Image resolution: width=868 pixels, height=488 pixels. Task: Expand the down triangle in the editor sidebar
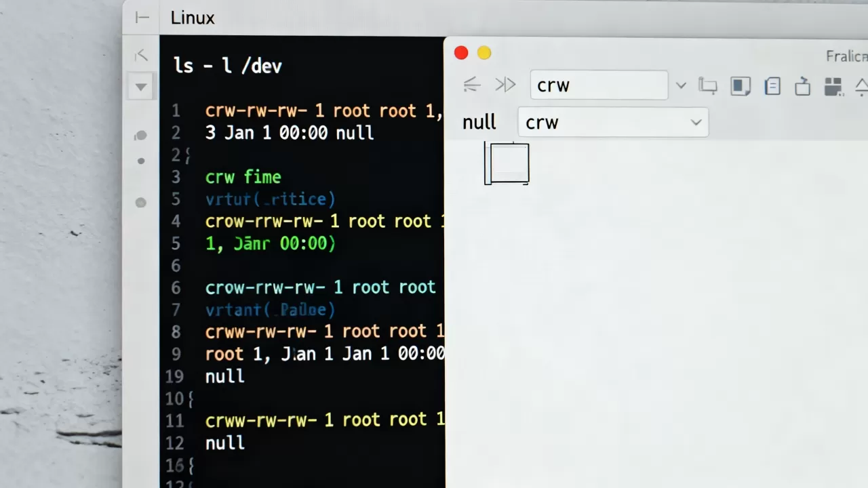point(141,87)
